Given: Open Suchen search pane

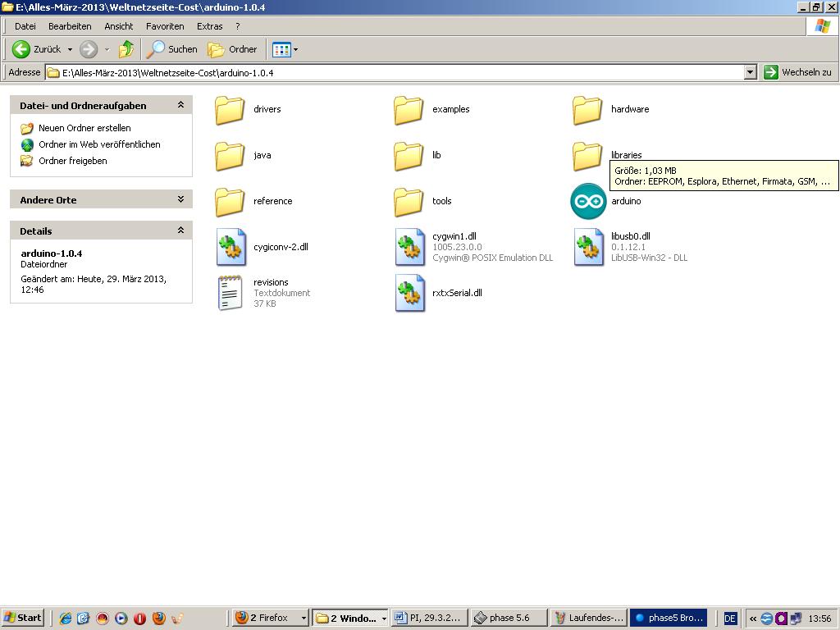Looking at the screenshot, I should [172, 49].
